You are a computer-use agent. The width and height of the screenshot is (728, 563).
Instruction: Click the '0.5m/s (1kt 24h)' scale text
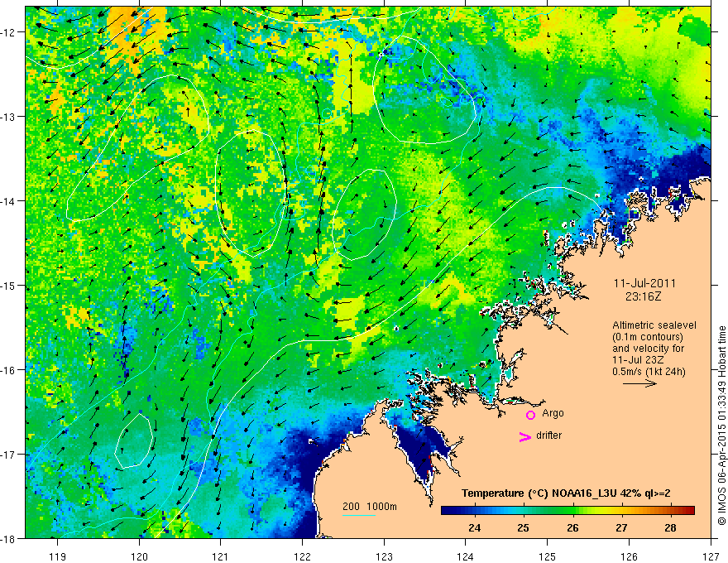point(649,372)
